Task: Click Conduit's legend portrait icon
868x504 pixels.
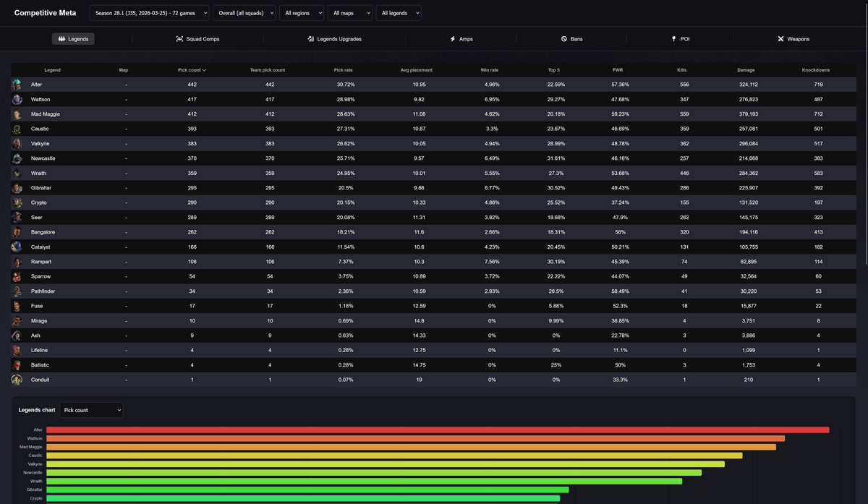Action: (x=17, y=380)
